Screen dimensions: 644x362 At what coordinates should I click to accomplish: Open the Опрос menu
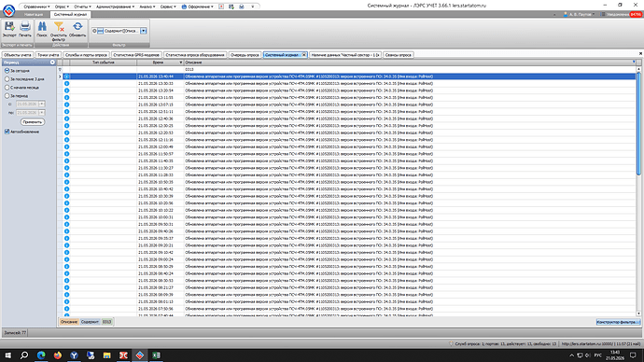[x=62, y=7]
